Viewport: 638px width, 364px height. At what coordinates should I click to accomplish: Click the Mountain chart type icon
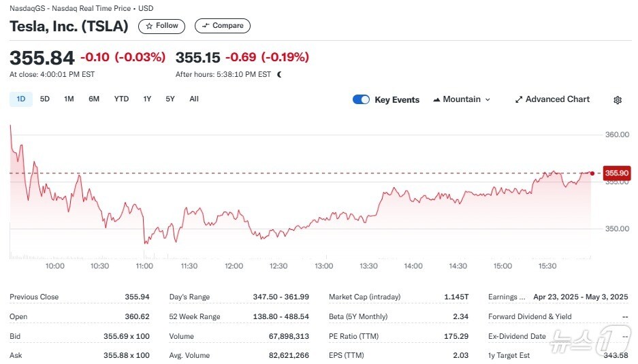pos(436,99)
